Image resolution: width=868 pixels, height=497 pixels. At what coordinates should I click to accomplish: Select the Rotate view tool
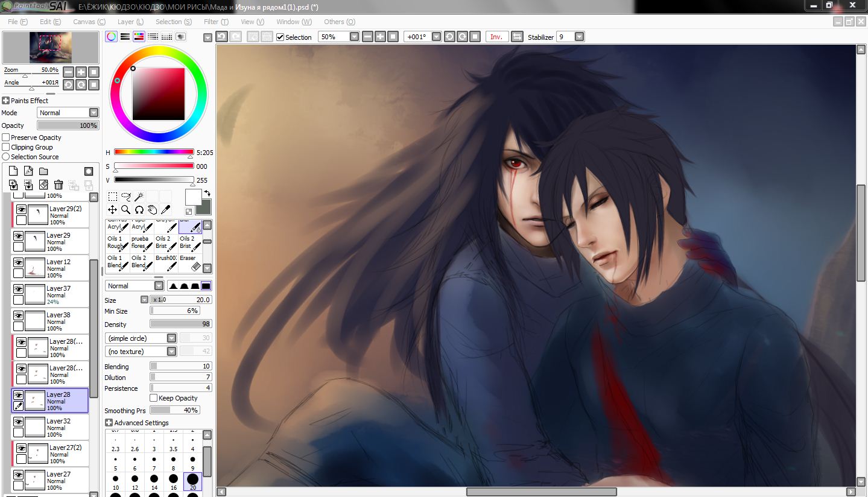click(139, 210)
